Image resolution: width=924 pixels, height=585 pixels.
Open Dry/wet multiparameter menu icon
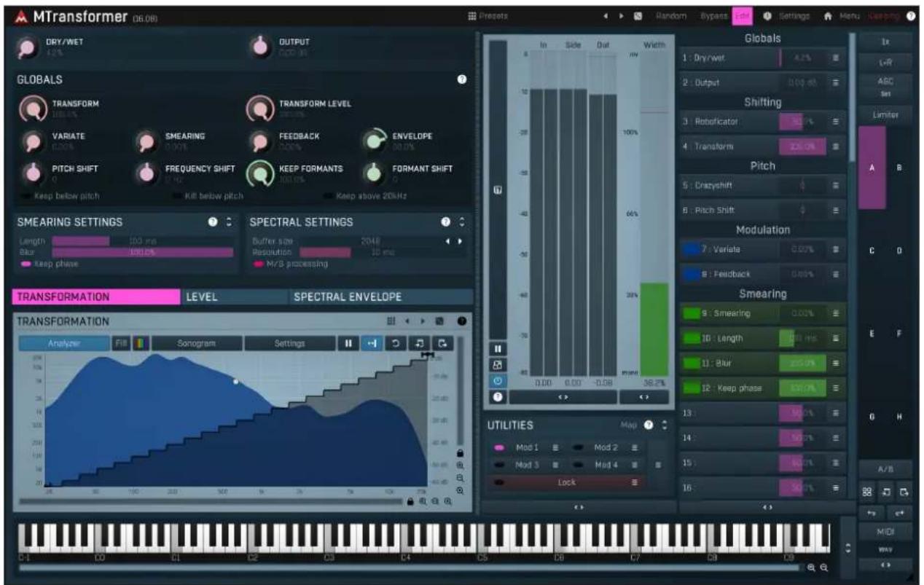tap(837, 57)
